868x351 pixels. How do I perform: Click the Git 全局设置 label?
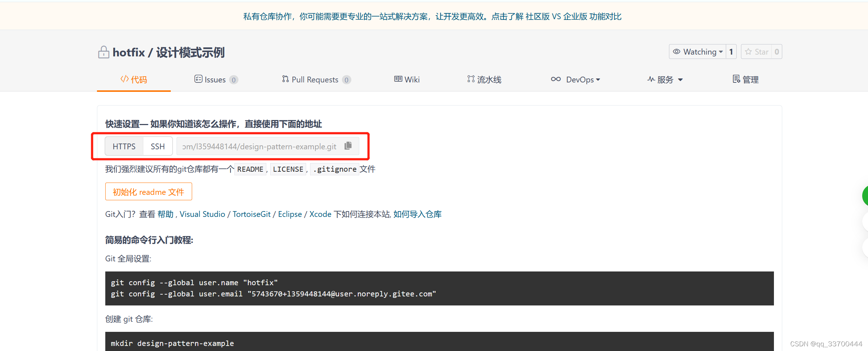(x=128, y=258)
